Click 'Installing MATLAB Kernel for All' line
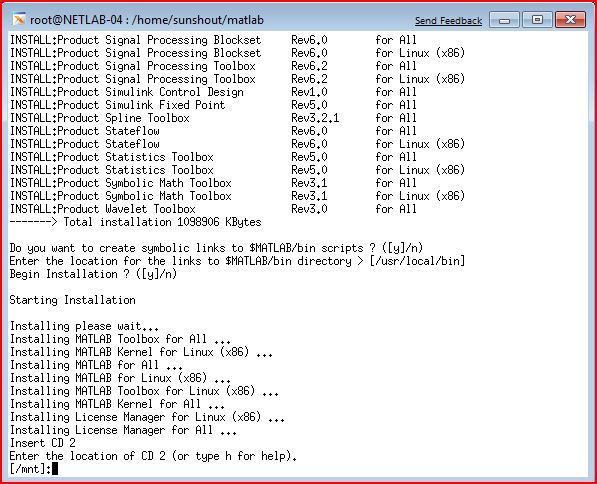Image resolution: width=597 pixels, height=484 pixels. click(117, 404)
